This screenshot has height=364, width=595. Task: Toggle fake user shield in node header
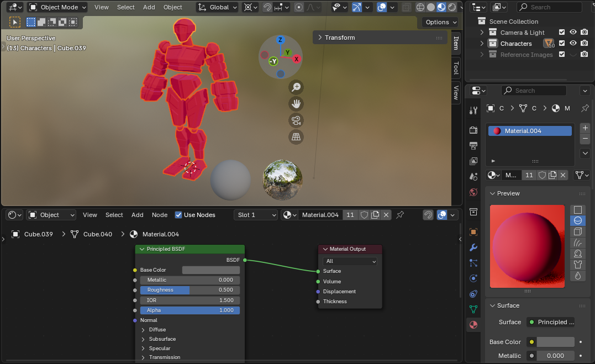[364, 215]
